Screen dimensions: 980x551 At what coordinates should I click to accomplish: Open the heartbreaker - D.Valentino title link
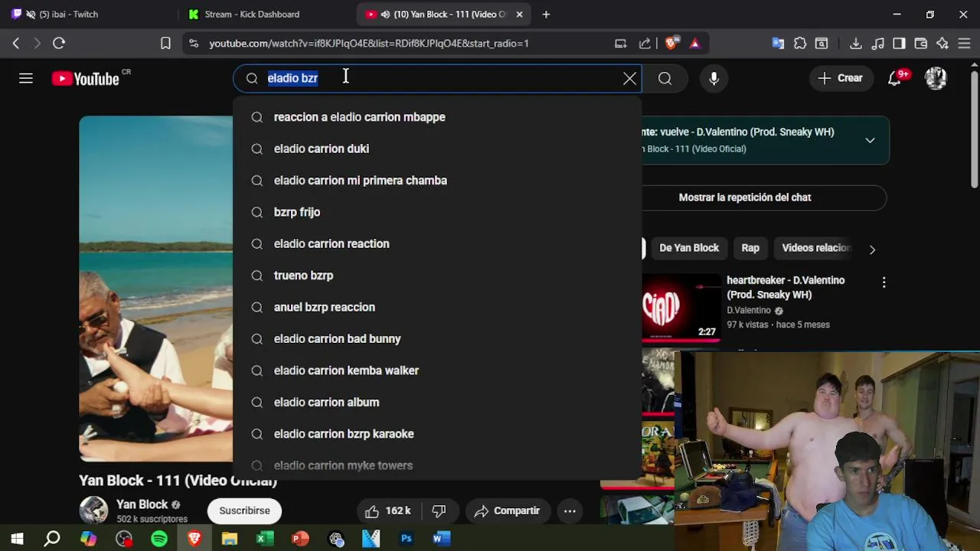click(786, 287)
